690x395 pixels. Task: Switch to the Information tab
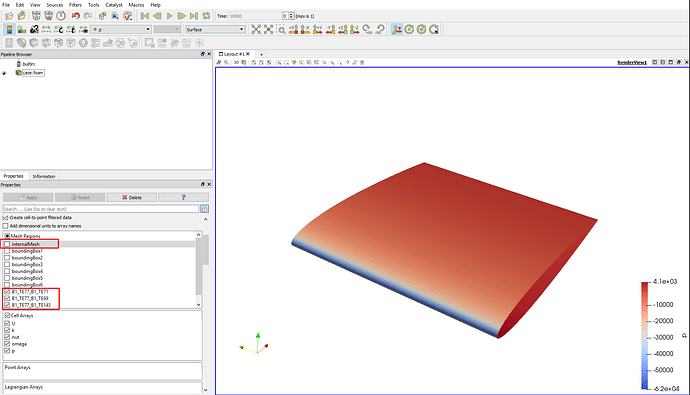coord(44,176)
